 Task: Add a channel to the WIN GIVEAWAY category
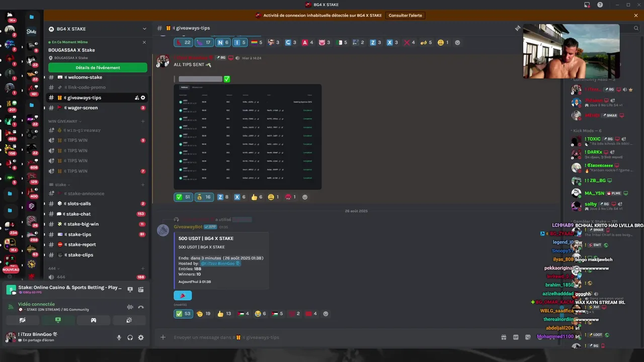[143, 121]
